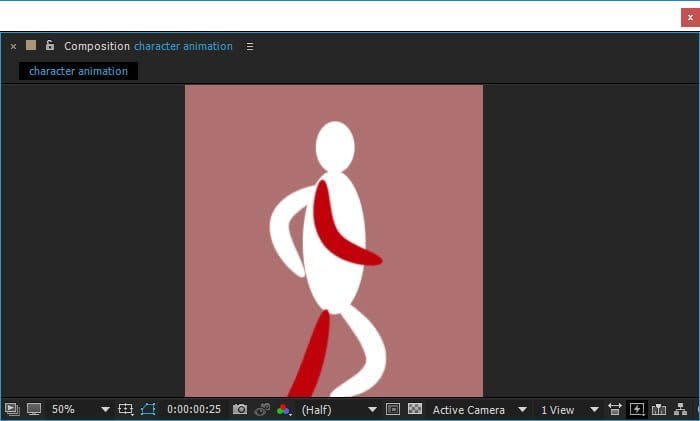
Task: Open the 1 View layout dropdown
Action: tap(570, 410)
